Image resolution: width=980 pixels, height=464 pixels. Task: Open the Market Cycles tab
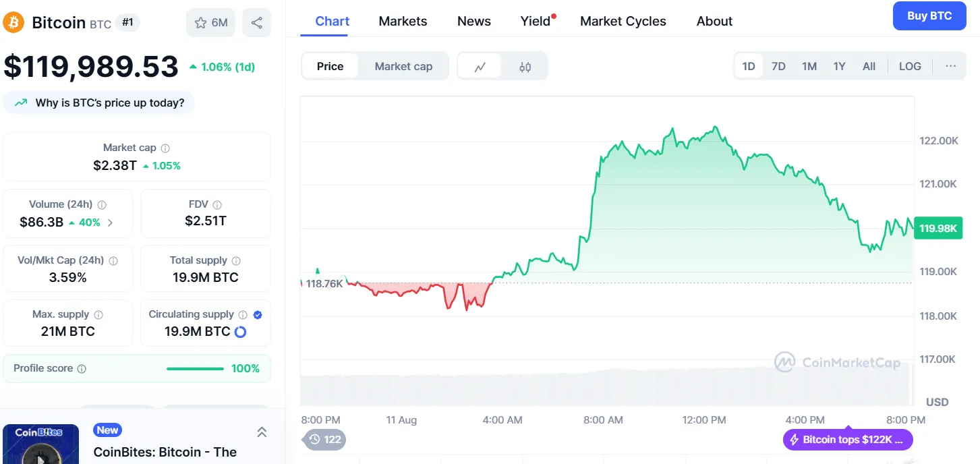click(623, 21)
